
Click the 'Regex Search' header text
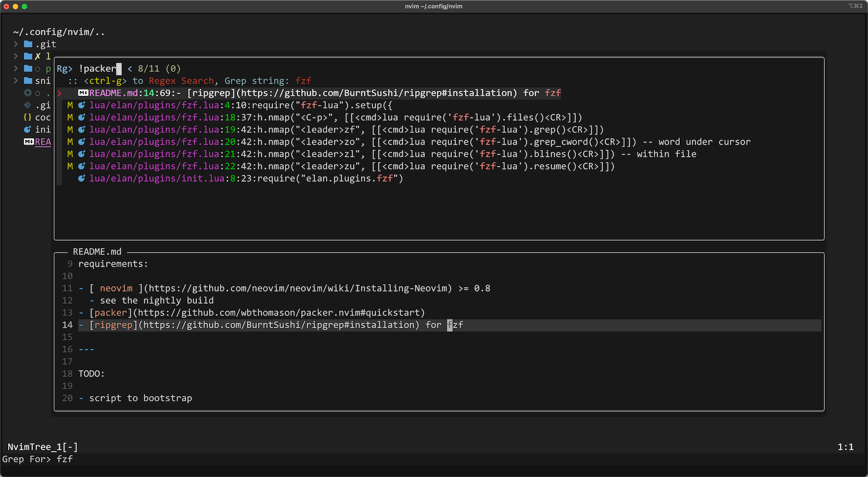[x=181, y=81]
